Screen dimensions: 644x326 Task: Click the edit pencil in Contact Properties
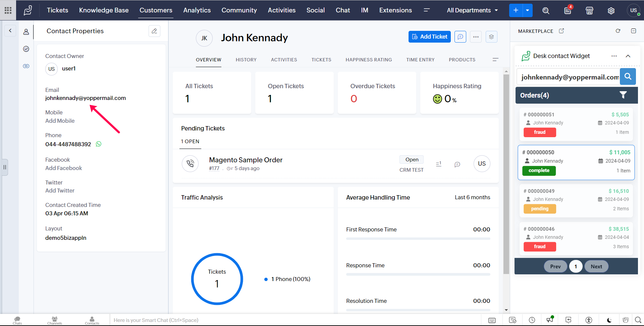click(x=154, y=31)
